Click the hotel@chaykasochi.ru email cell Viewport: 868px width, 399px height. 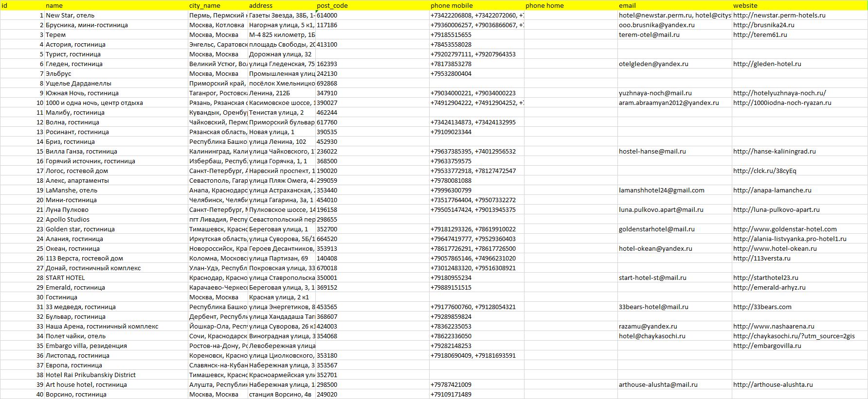point(652,336)
